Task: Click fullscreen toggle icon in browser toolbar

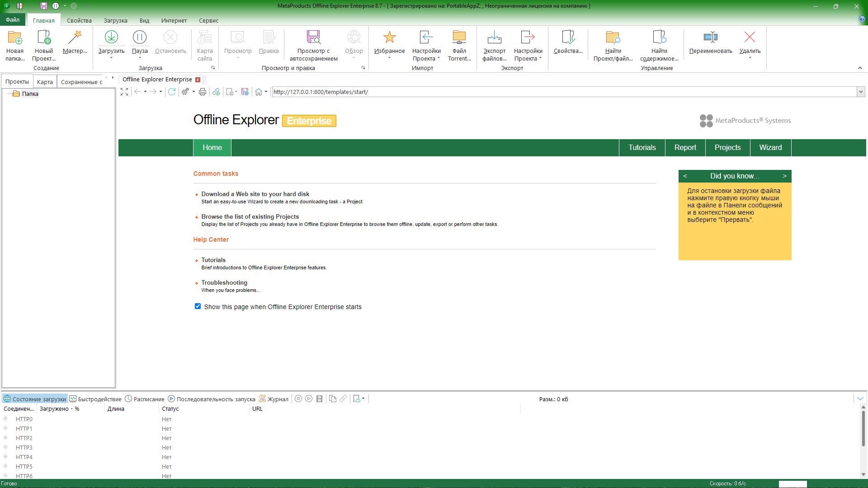Action: [124, 92]
